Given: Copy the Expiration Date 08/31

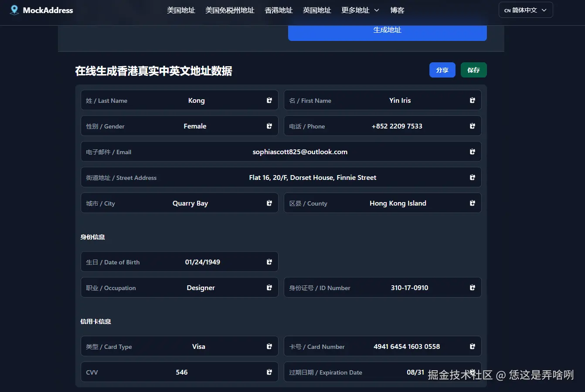Looking at the screenshot, I should [x=472, y=372].
